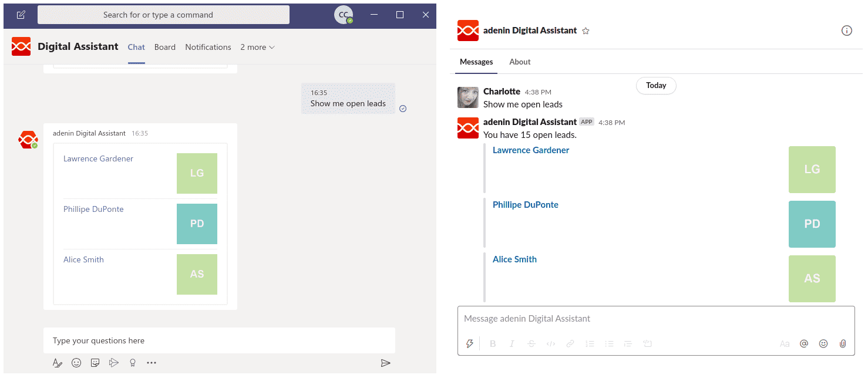This screenshot has height=378, width=868.
Task: Toggle strikethrough formatting in Slack
Action: coord(531,344)
